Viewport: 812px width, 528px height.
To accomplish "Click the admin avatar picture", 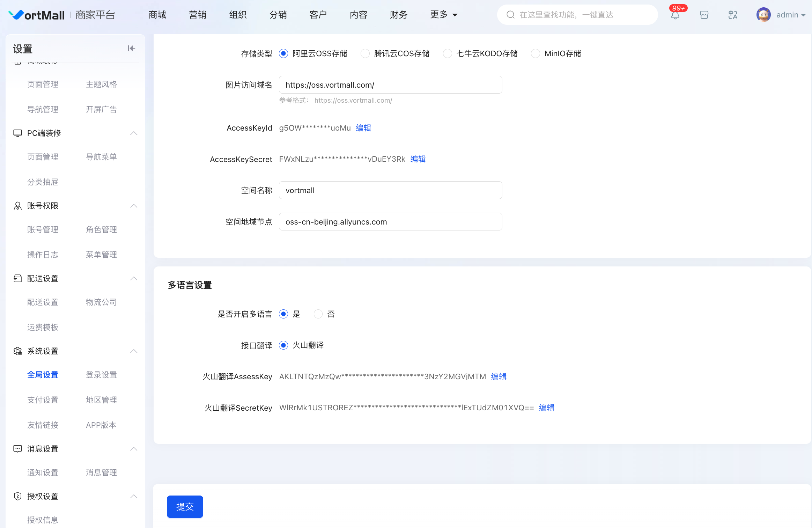I will pyautogui.click(x=763, y=15).
